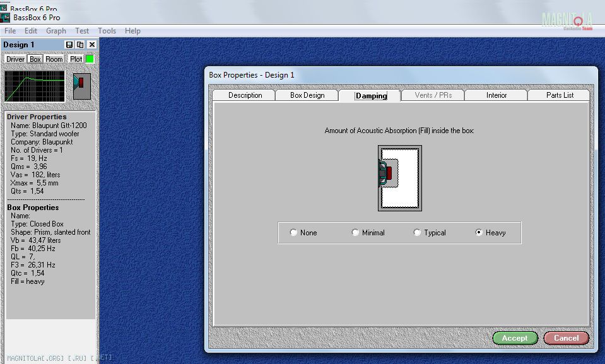Choose Typical acoustic absorption
605x364 pixels.
pyautogui.click(x=430, y=233)
